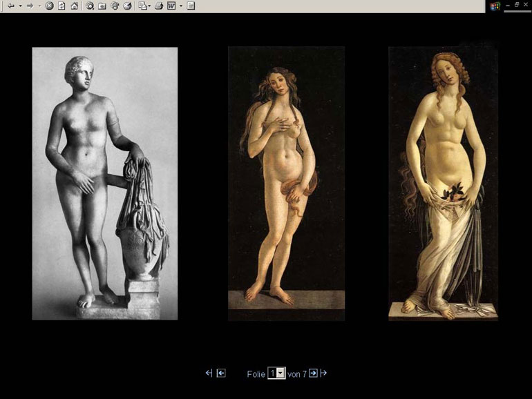Click the Back arrow in the toolbar
Screen dimensions: 532x399
click(x=10, y=6)
